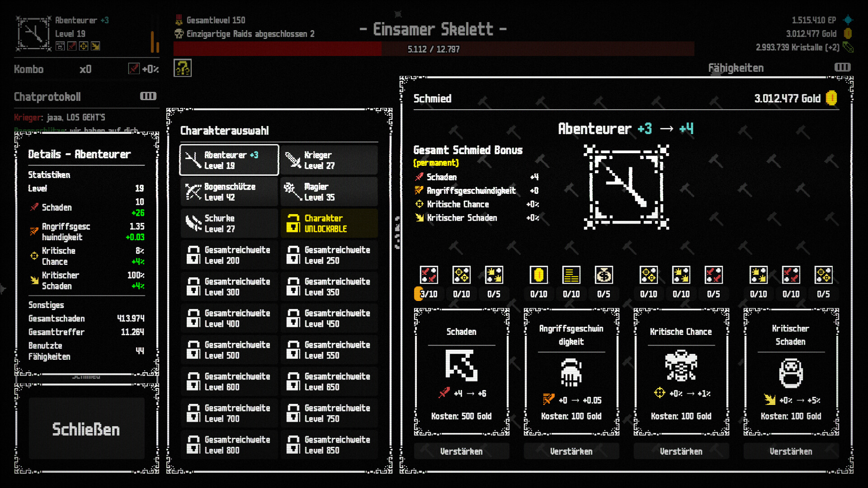This screenshot has width=868, height=488.
Task: Click the yellow question mark help icon
Action: [x=183, y=68]
